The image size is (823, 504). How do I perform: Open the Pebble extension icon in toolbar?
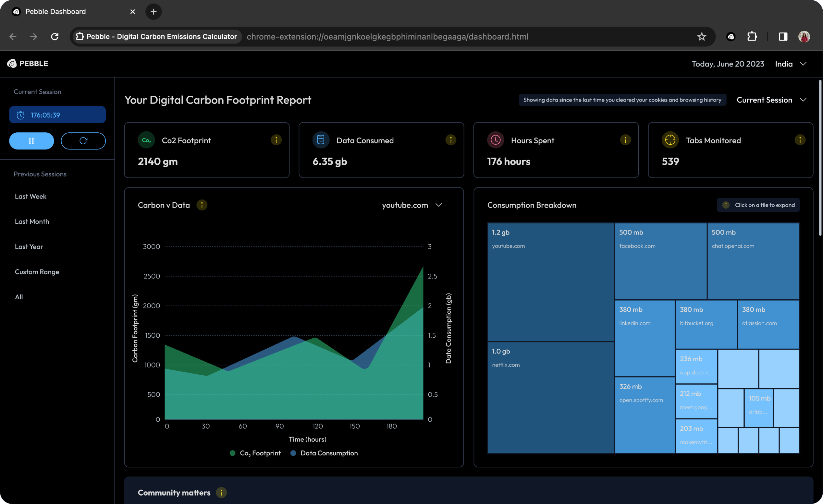coord(731,37)
